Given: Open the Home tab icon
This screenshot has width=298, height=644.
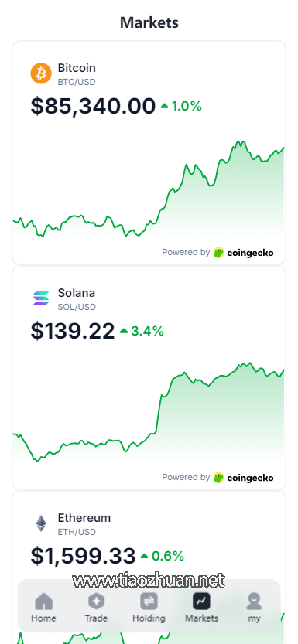Looking at the screenshot, I should (x=43, y=601).
